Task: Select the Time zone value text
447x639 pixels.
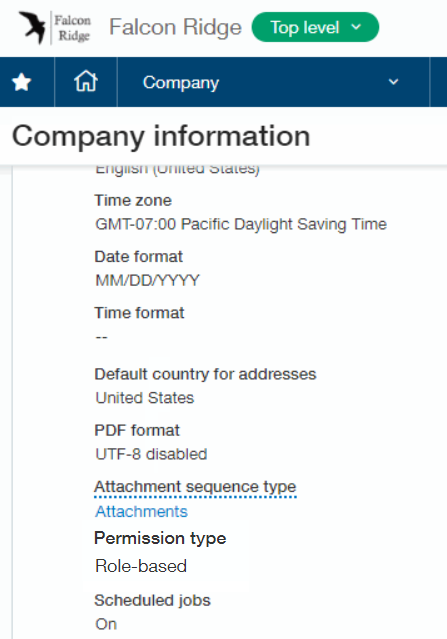Action: pos(241,224)
